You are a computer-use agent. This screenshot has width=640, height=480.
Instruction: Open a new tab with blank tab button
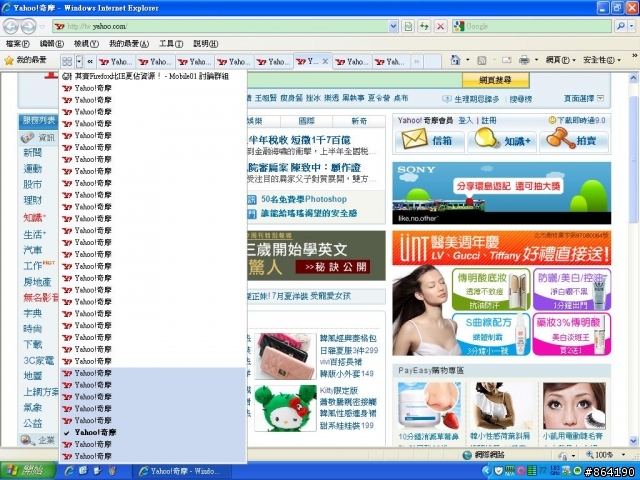[433, 62]
